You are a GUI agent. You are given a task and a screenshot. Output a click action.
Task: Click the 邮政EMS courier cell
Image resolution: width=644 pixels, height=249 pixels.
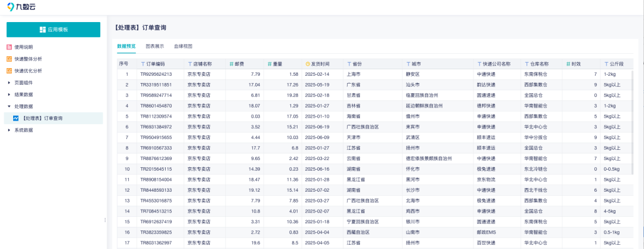(486, 232)
